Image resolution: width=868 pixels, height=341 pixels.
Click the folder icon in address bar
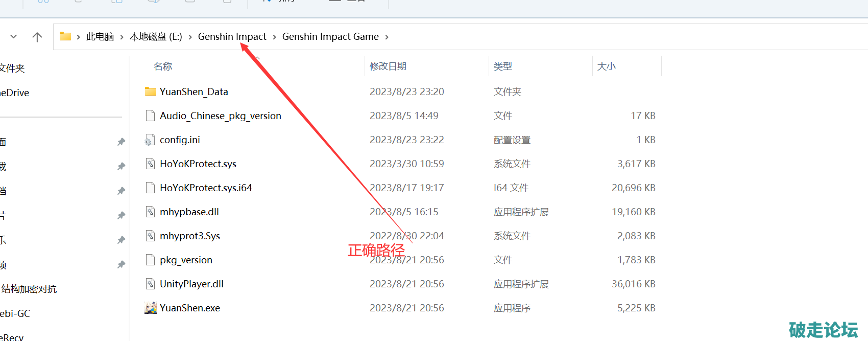coord(65,36)
